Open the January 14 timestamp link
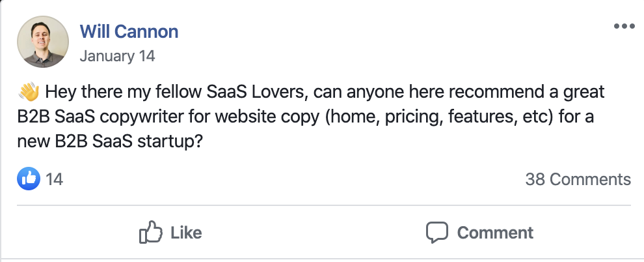The image size is (644, 262). [118, 56]
